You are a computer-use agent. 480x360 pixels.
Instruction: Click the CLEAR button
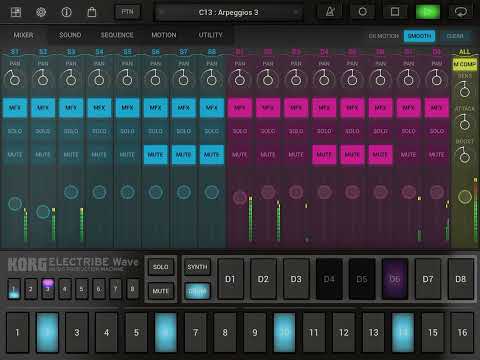tap(455, 36)
